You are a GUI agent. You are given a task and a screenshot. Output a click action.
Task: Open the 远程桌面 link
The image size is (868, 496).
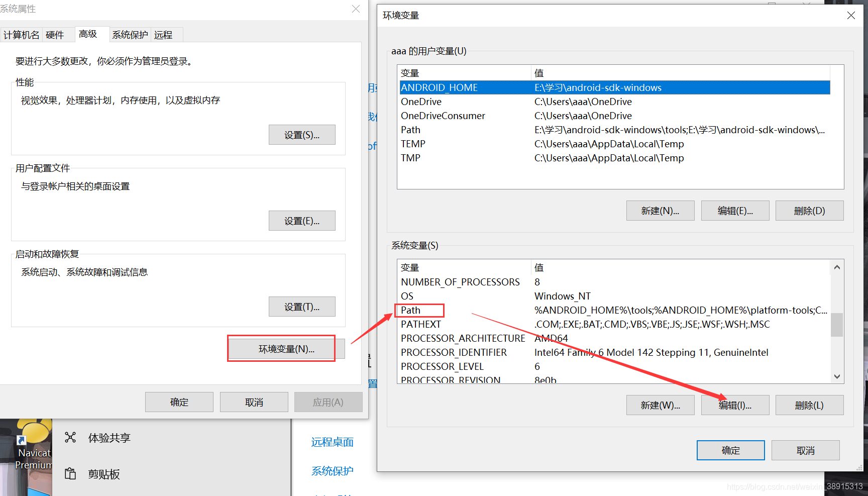coord(332,442)
